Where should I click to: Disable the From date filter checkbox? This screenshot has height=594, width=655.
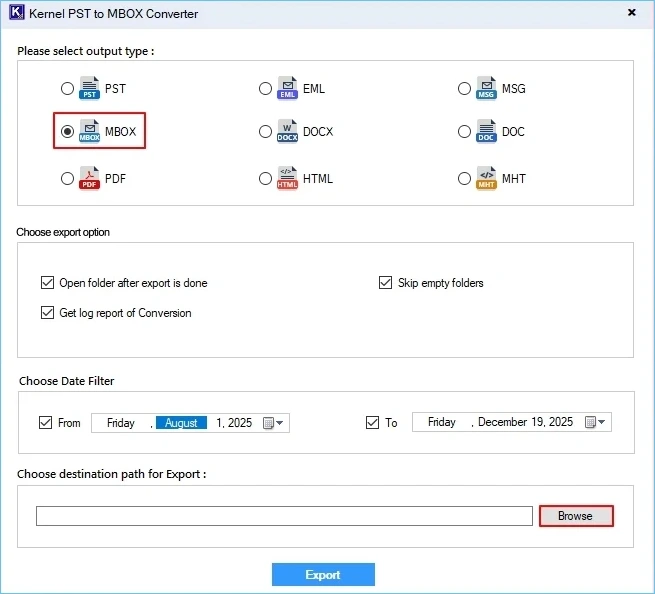45,423
